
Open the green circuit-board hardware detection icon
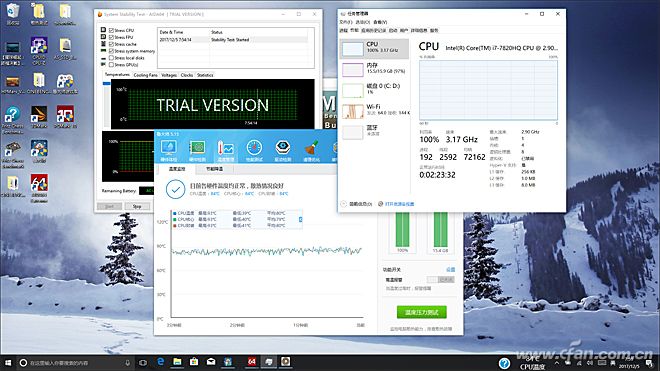pyautogui.click(x=197, y=151)
